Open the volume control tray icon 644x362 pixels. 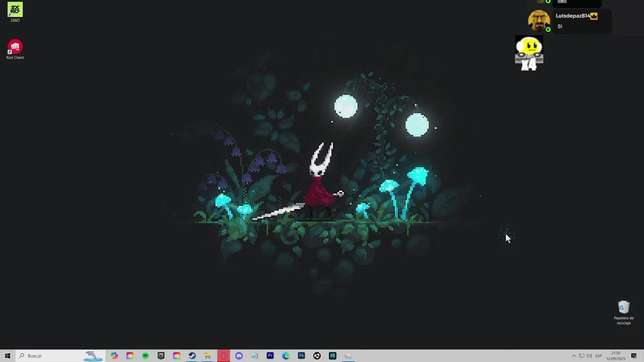tap(590, 356)
